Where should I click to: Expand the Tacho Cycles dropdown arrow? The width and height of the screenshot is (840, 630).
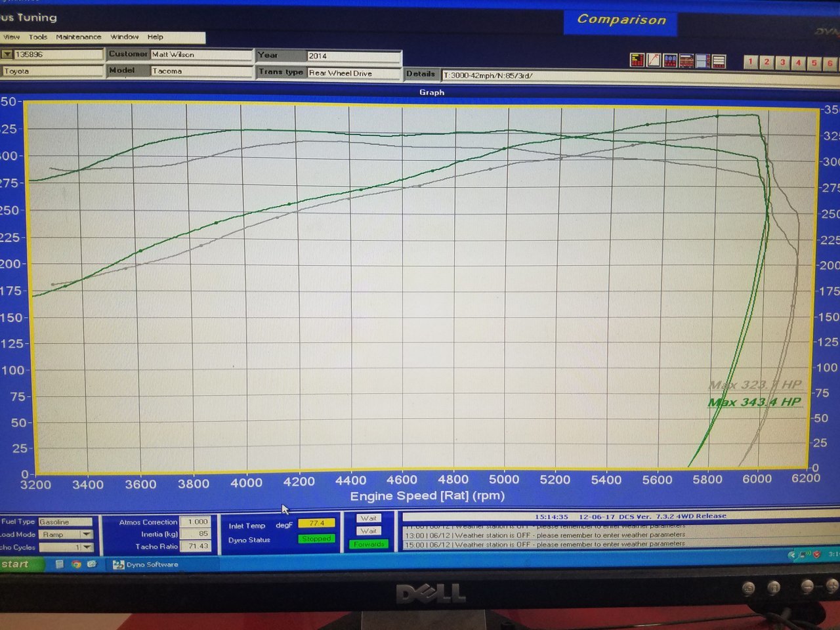(87, 547)
